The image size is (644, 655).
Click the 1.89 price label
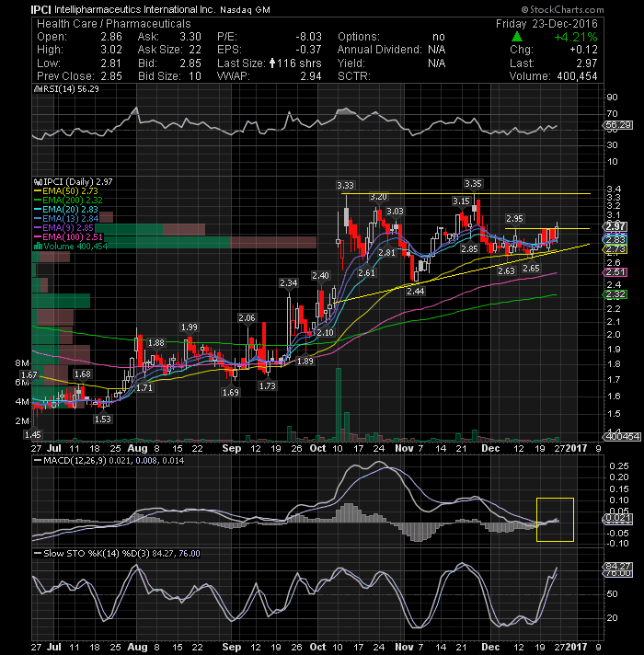[x=305, y=361]
